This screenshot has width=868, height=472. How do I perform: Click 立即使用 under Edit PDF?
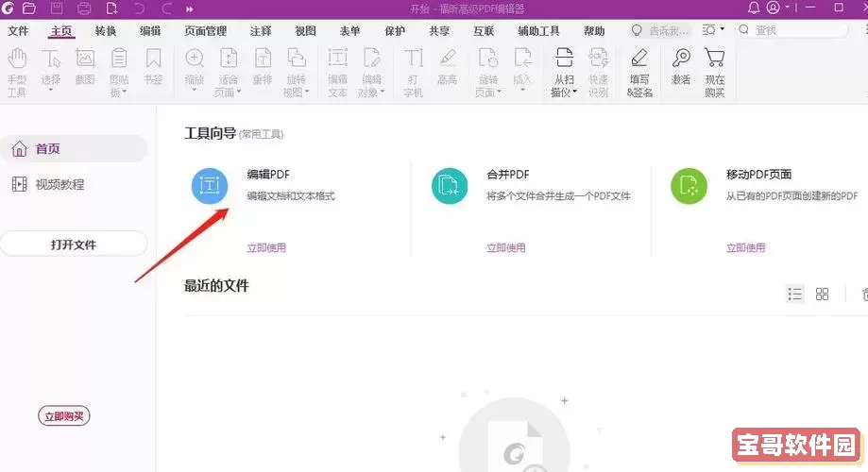[x=266, y=247]
